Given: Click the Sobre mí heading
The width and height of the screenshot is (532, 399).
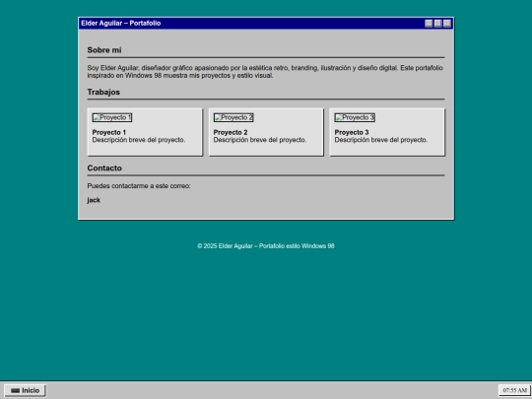Looking at the screenshot, I should pos(104,50).
